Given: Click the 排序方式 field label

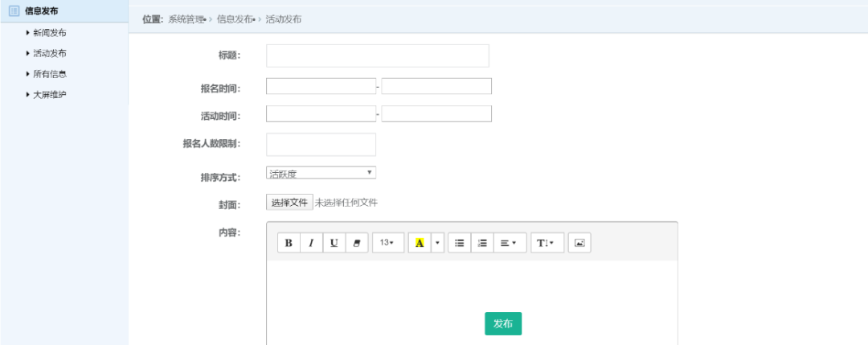Looking at the screenshot, I should (x=220, y=177).
